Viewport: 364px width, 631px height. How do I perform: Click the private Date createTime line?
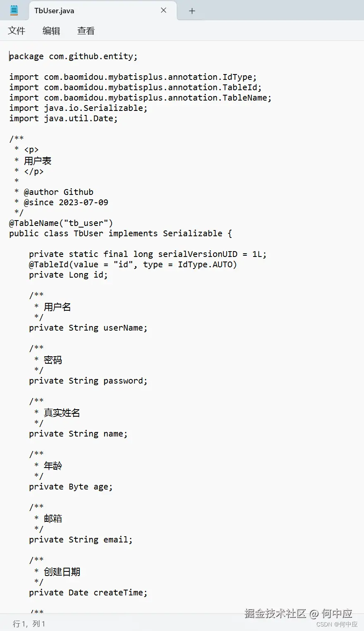click(88, 593)
